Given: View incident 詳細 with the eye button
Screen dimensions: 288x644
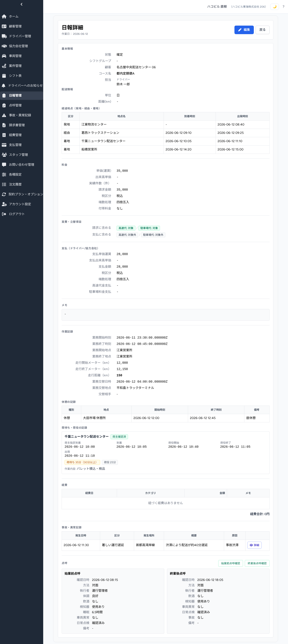Looking at the screenshot, I should (x=254, y=545).
